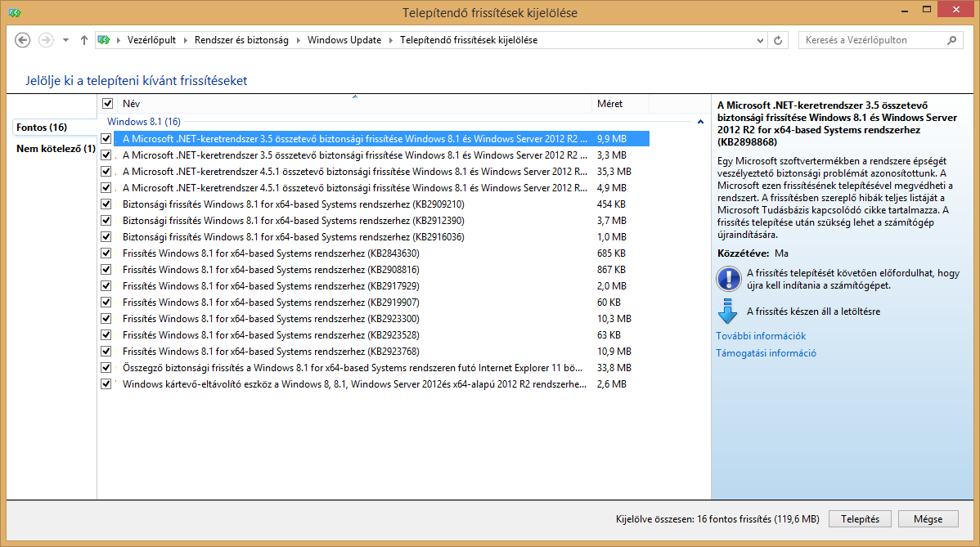Image resolution: width=980 pixels, height=547 pixels.
Task: Click the Telepítés button
Action: [860, 519]
